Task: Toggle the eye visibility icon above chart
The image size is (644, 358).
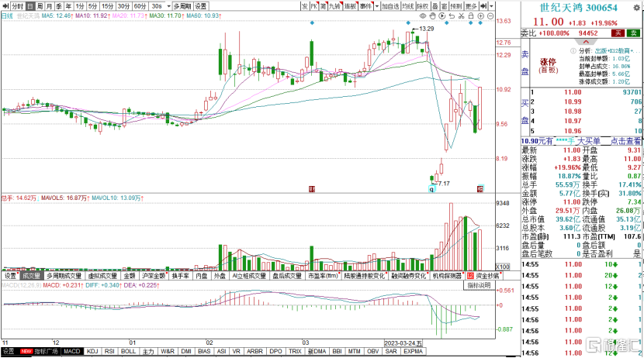Action: coord(423,16)
